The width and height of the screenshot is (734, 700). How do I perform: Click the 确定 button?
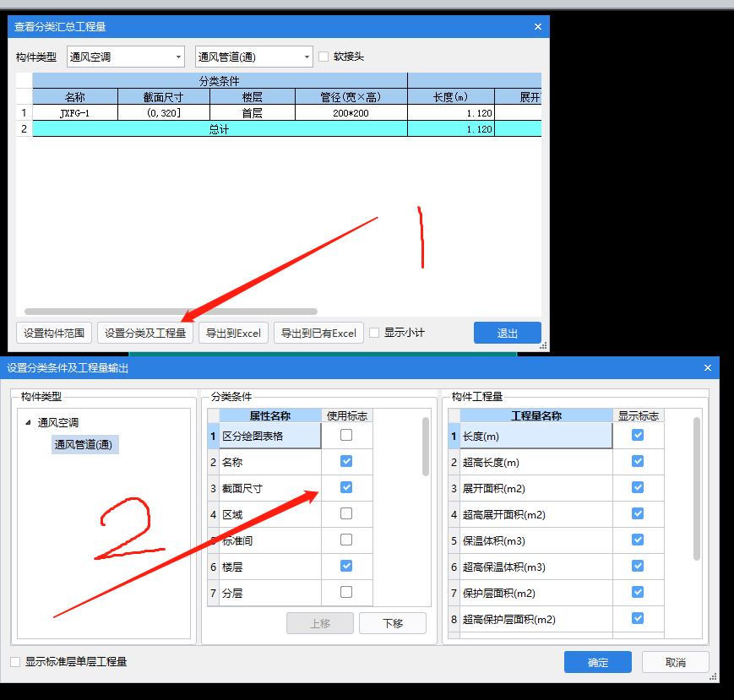click(x=598, y=662)
